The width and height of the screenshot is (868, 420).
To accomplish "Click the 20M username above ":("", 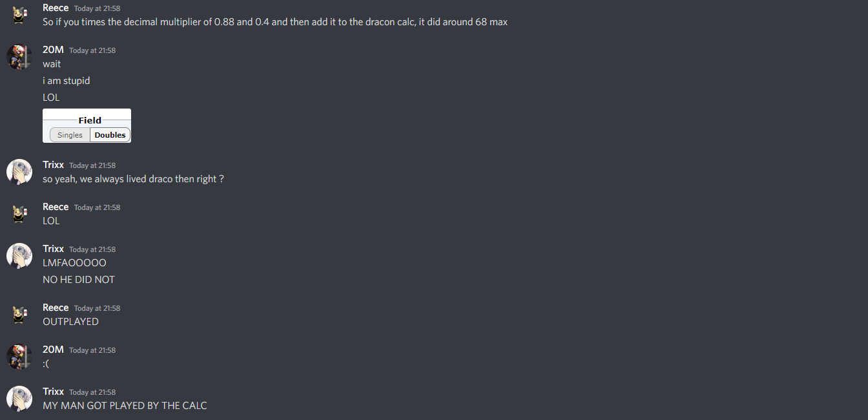I will (x=53, y=350).
